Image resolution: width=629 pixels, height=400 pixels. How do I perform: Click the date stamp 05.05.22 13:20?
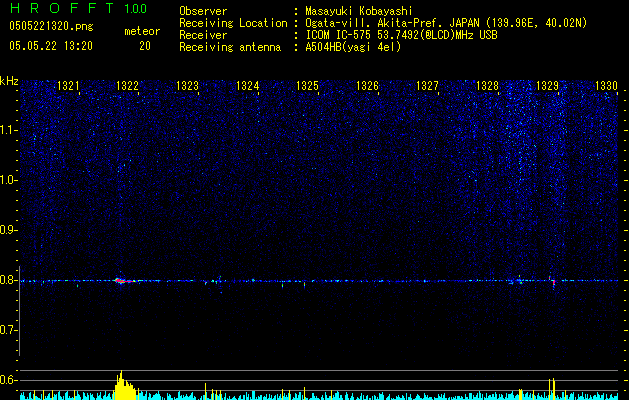click(x=51, y=46)
